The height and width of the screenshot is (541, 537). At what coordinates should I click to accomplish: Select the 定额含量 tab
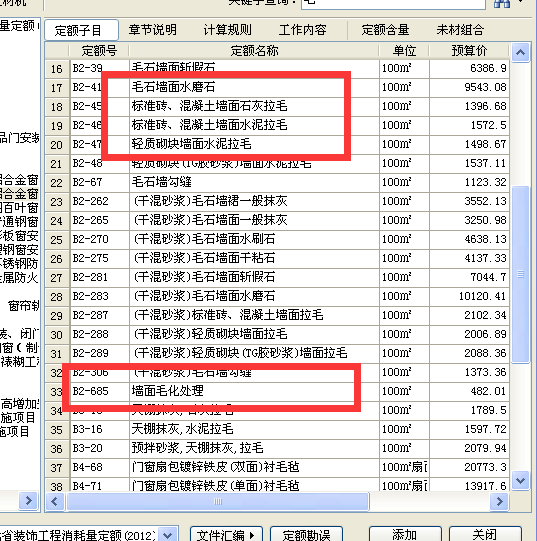click(x=385, y=30)
